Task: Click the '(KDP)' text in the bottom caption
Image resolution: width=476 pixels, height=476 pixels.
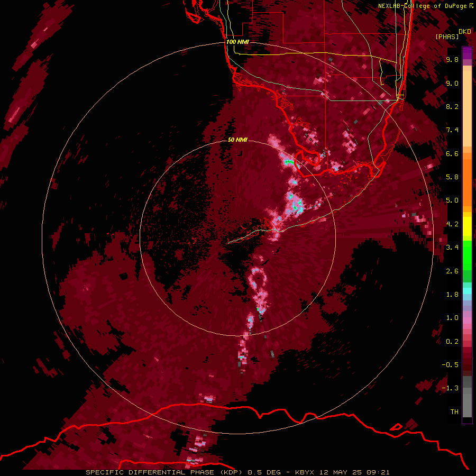Action: click(x=231, y=472)
